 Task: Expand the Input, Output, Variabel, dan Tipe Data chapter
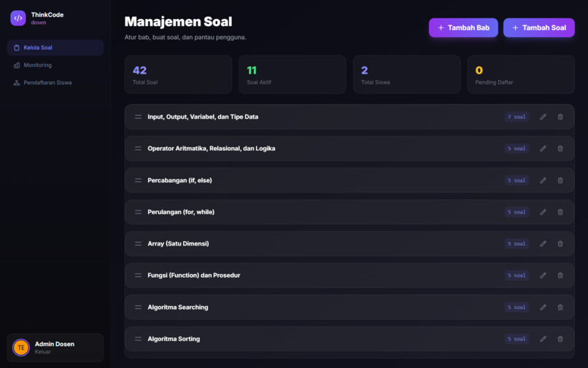(x=349, y=117)
